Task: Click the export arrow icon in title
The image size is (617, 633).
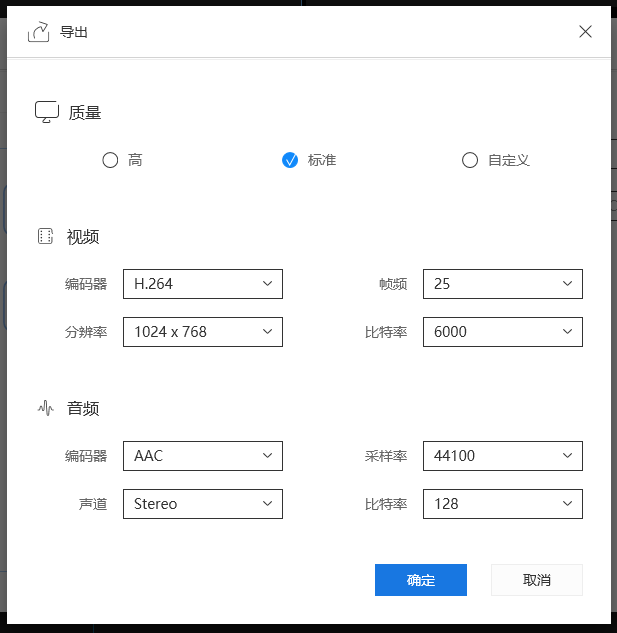Action: tap(38, 31)
